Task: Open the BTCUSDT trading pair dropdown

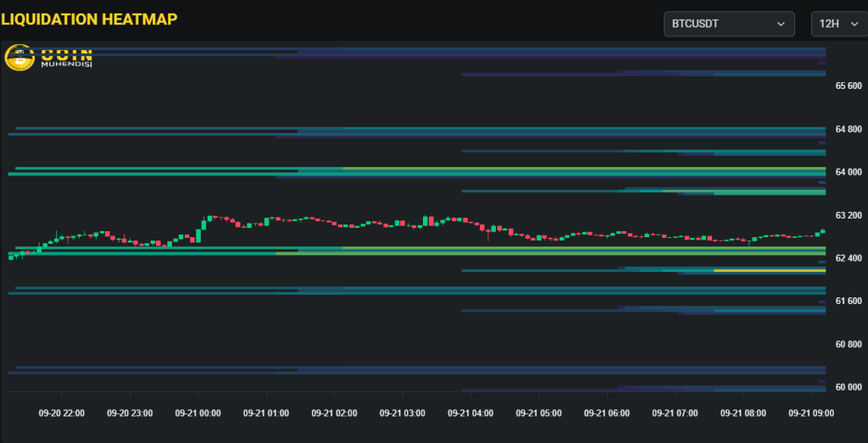Action: [728, 24]
